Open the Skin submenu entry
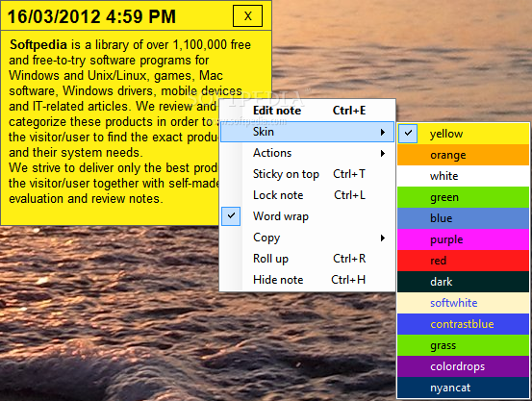This screenshot has height=401, width=532. (308, 132)
